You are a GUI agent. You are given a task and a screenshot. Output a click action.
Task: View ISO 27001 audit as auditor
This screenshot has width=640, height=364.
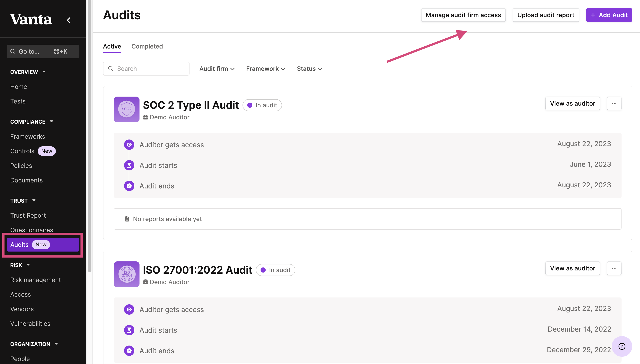pyautogui.click(x=572, y=268)
